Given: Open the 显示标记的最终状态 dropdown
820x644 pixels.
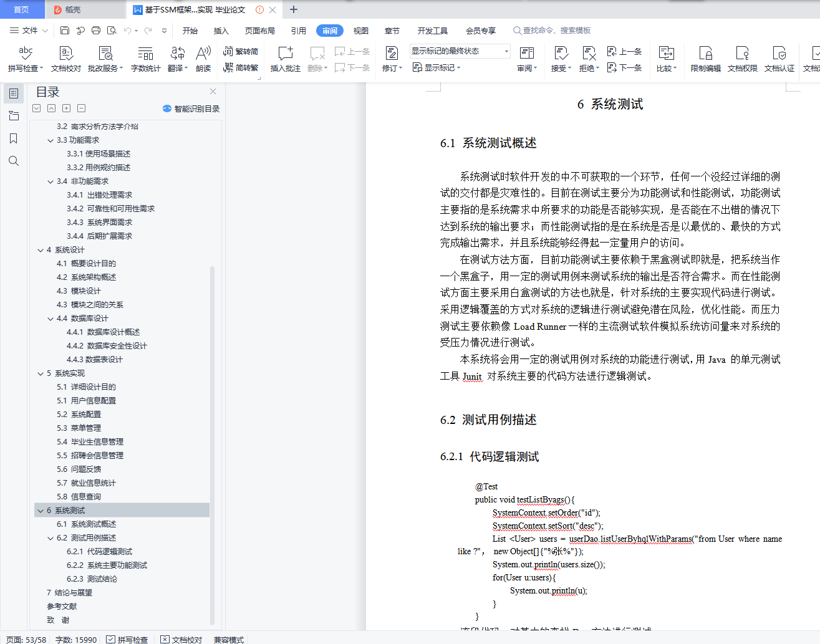Looking at the screenshot, I should click(x=460, y=51).
